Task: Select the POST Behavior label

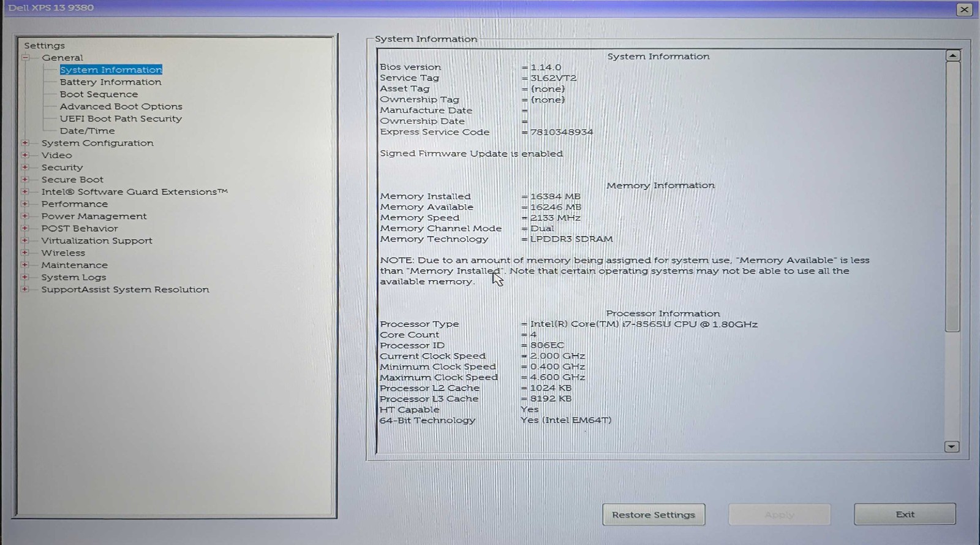Action: pos(80,229)
